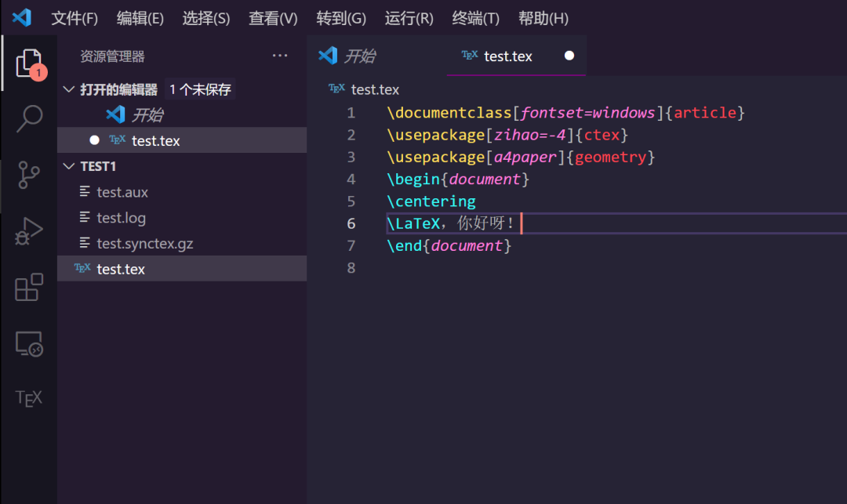Click the unsaved dot on test.tex tab

tap(569, 56)
